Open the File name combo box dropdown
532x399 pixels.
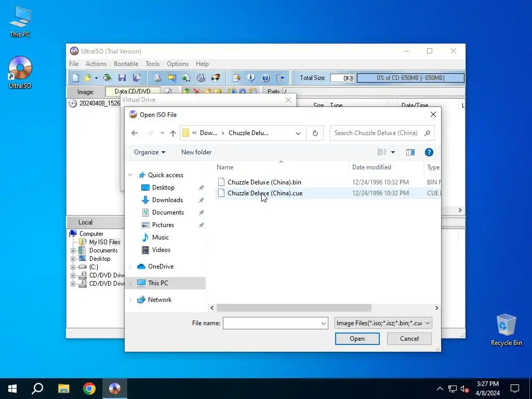point(323,323)
